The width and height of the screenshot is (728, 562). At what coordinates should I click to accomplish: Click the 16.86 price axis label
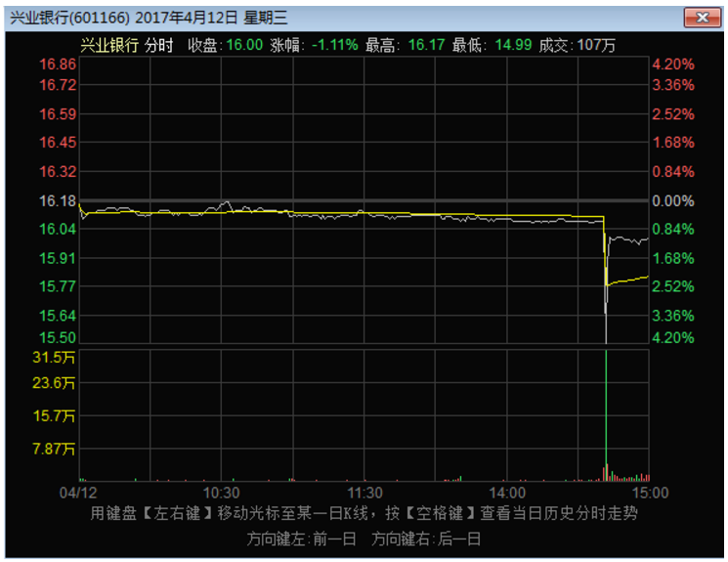[58, 65]
